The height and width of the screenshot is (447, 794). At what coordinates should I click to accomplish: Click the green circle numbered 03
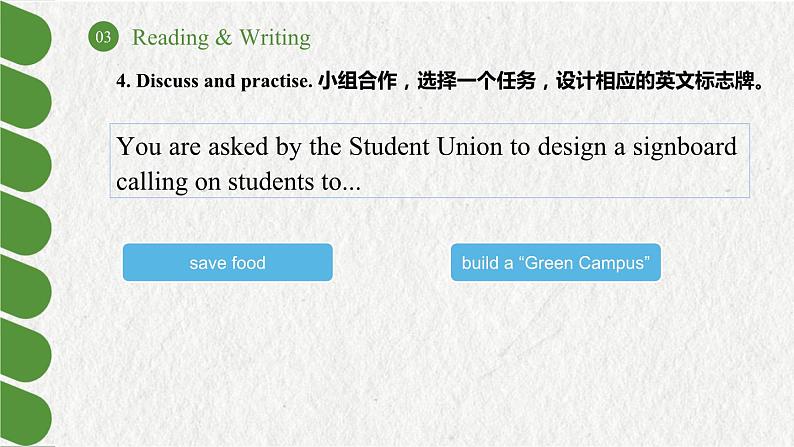click(103, 36)
